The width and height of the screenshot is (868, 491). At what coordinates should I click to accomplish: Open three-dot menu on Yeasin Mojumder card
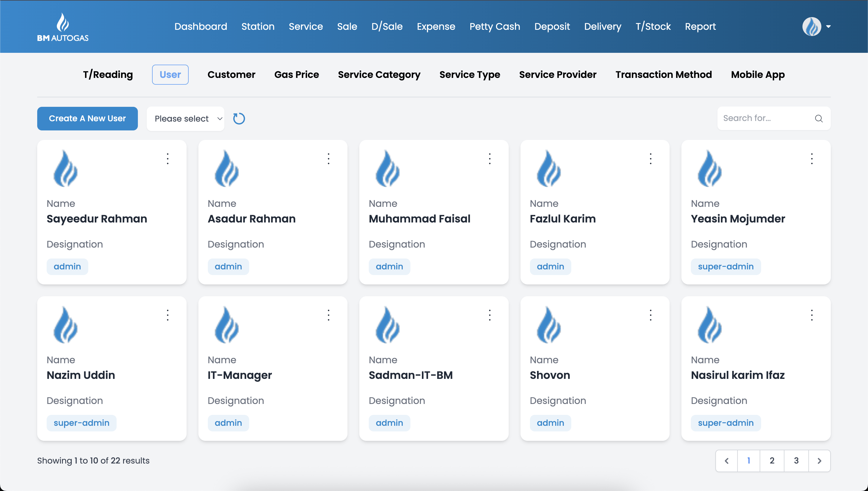[x=812, y=158]
